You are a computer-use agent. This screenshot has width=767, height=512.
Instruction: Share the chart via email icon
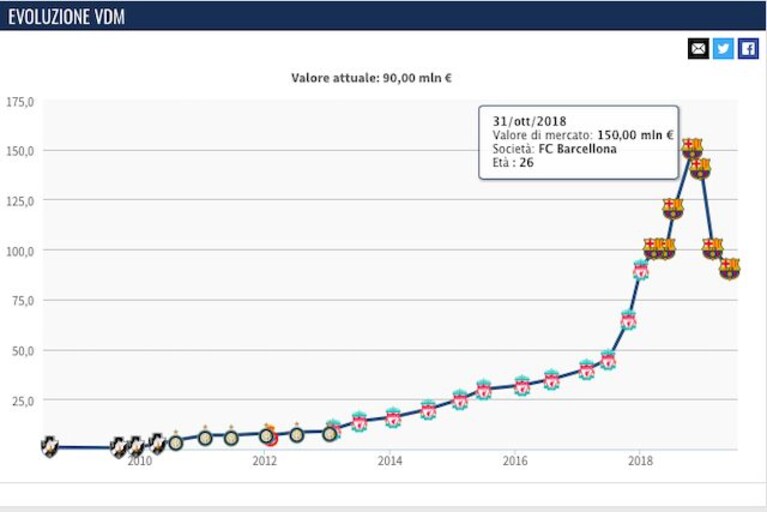pyautogui.click(x=698, y=48)
